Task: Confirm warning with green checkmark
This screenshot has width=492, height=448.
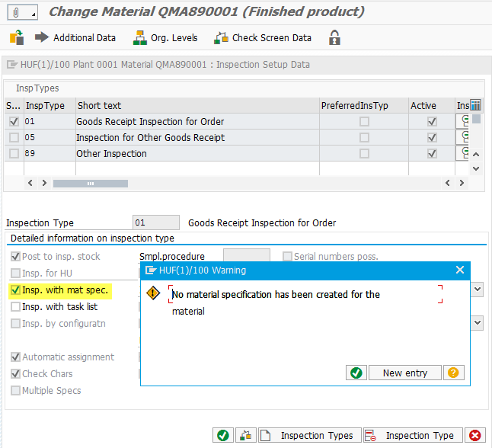Action: 356,373
